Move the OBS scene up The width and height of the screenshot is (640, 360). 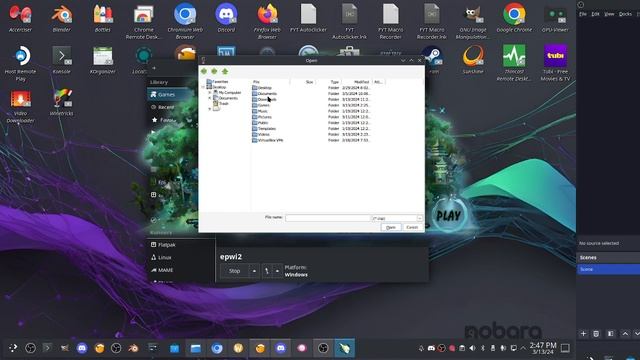tap(625, 334)
